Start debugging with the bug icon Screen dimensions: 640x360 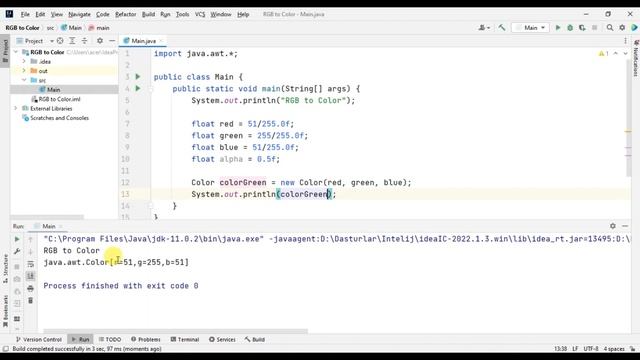point(570,28)
